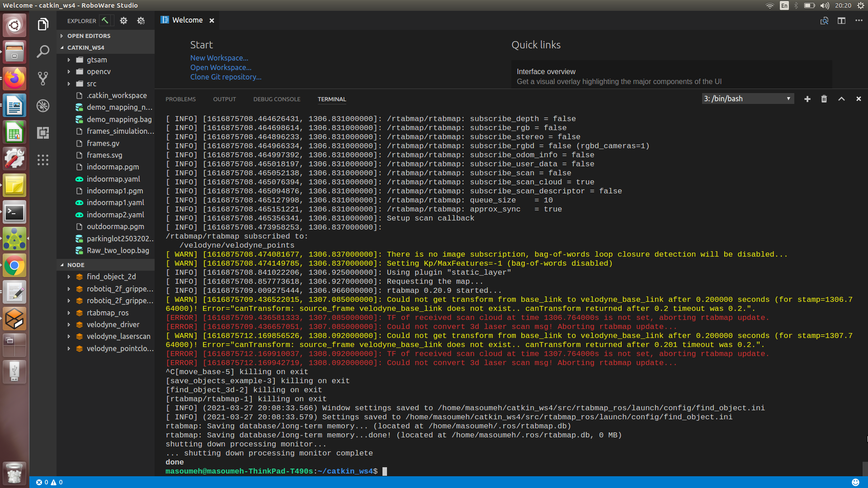Image resolution: width=868 pixels, height=488 pixels.
Task: Launch Firefox from the Ubuntu dock
Action: coord(14,79)
